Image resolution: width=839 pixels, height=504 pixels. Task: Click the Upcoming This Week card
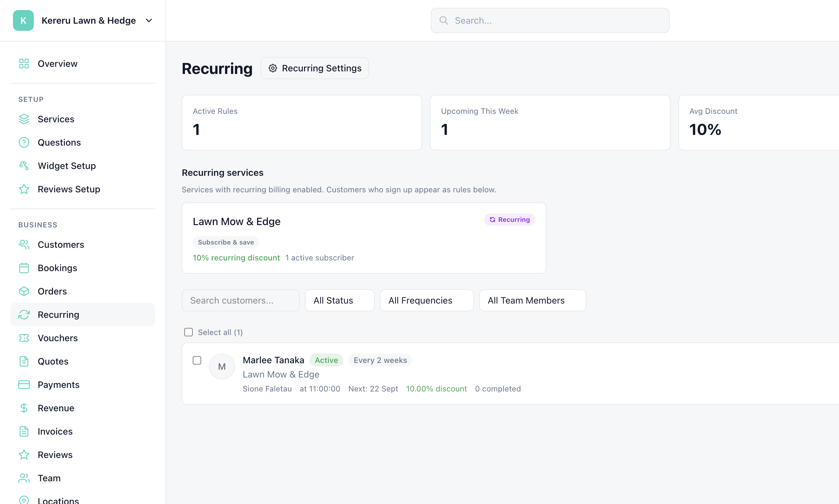coord(550,123)
